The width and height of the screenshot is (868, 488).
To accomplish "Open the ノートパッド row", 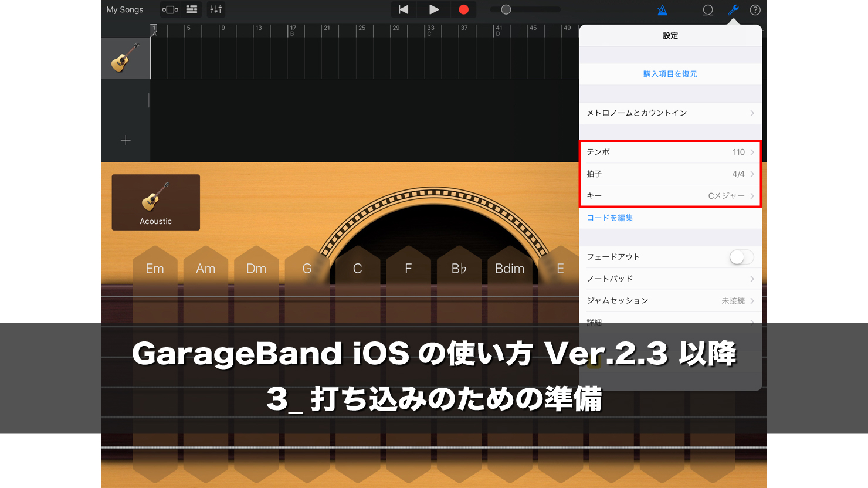I will [x=670, y=279].
